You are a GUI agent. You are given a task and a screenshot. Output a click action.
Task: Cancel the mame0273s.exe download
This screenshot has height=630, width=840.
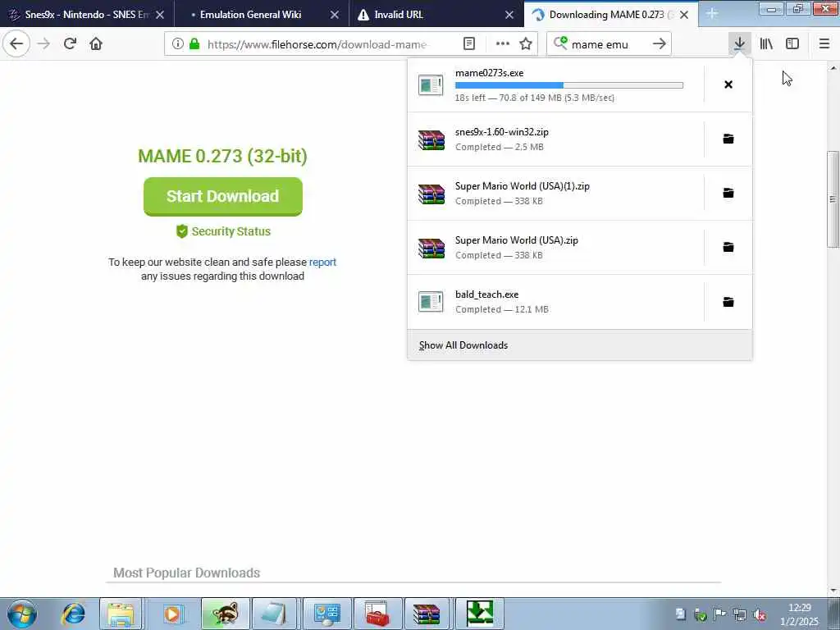pos(728,84)
